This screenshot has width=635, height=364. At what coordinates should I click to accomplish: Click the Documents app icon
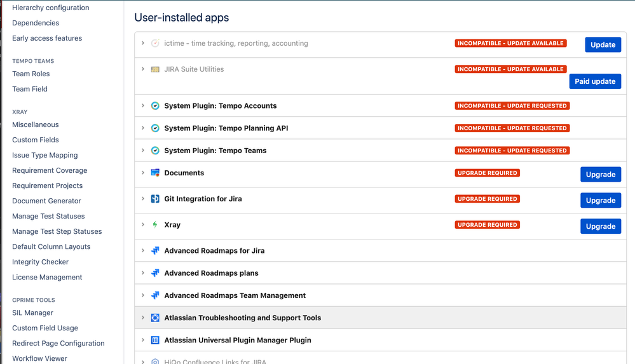155,173
